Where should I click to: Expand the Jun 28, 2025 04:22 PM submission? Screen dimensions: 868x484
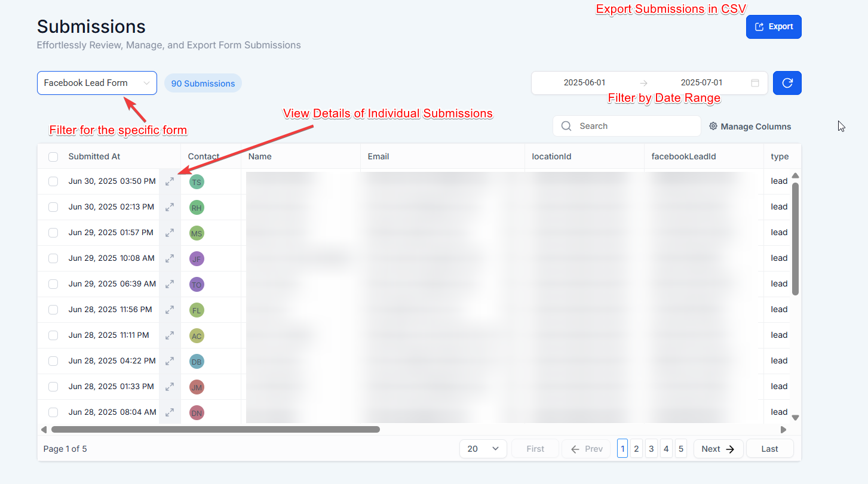click(x=170, y=361)
